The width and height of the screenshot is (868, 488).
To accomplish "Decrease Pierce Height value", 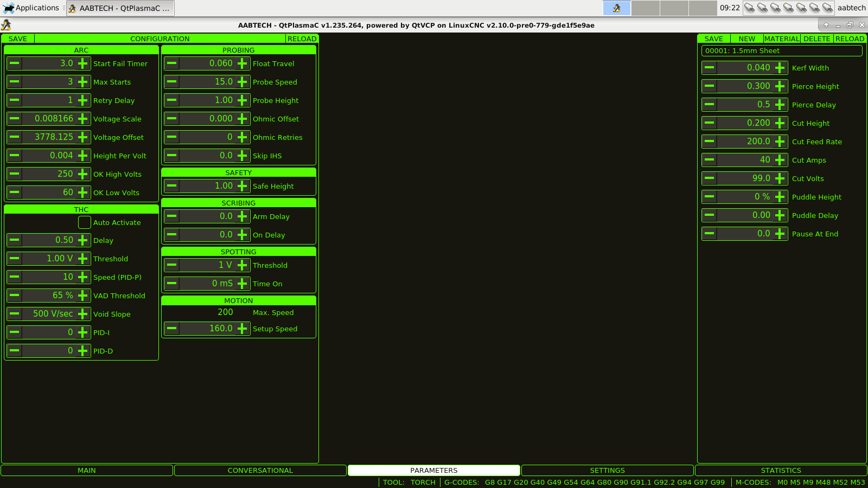I will pos(710,86).
